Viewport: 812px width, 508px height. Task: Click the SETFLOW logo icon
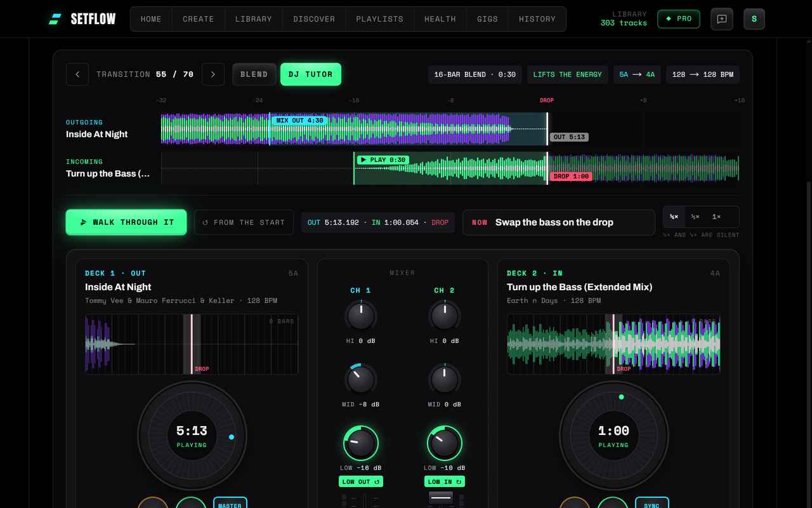[55, 19]
